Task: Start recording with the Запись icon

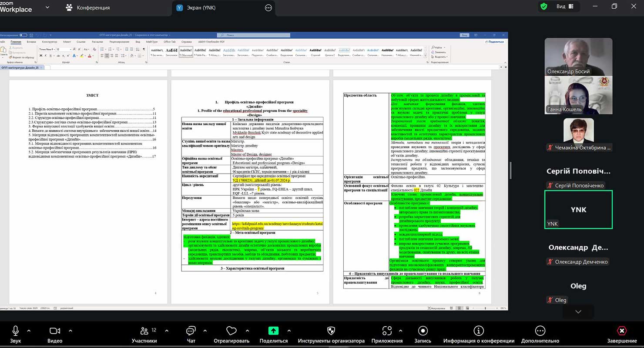Action: point(423,331)
